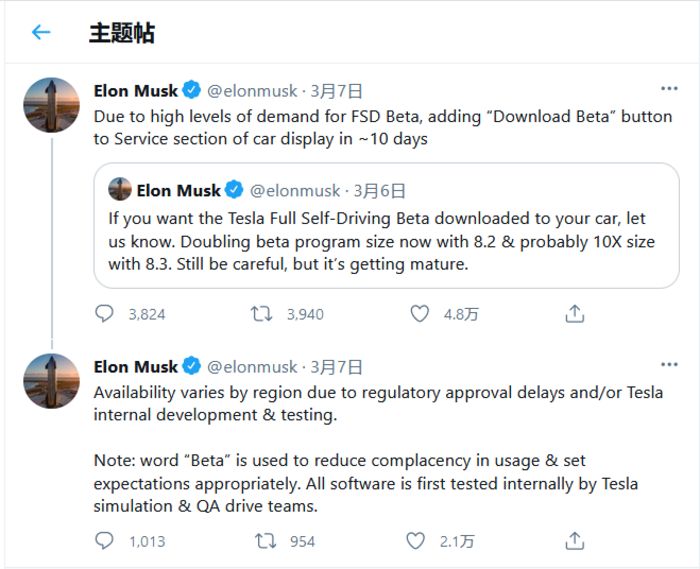
Task: Click the back arrow icon
Action: point(41,32)
